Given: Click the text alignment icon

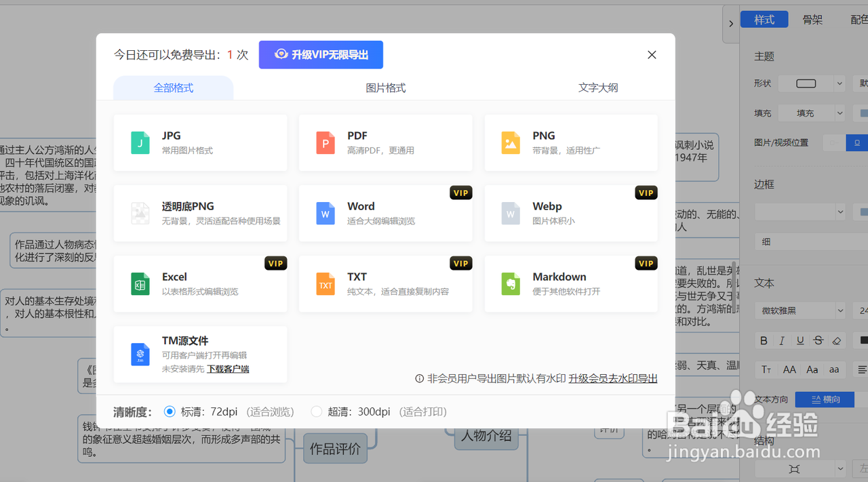Looking at the screenshot, I should 861,369.
